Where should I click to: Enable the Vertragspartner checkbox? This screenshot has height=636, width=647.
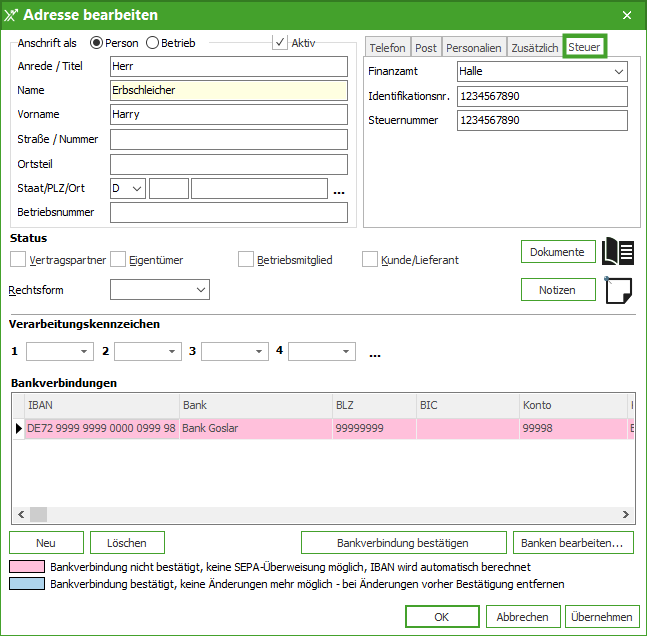tap(18, 260)
